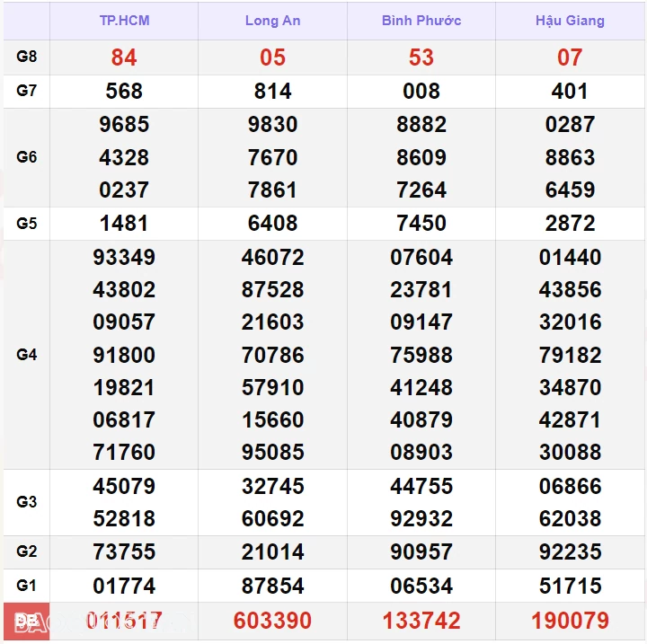The image size is (647, 644).
Task: Click Hậu Giang special prize 190079
Action: coord(570,621)
